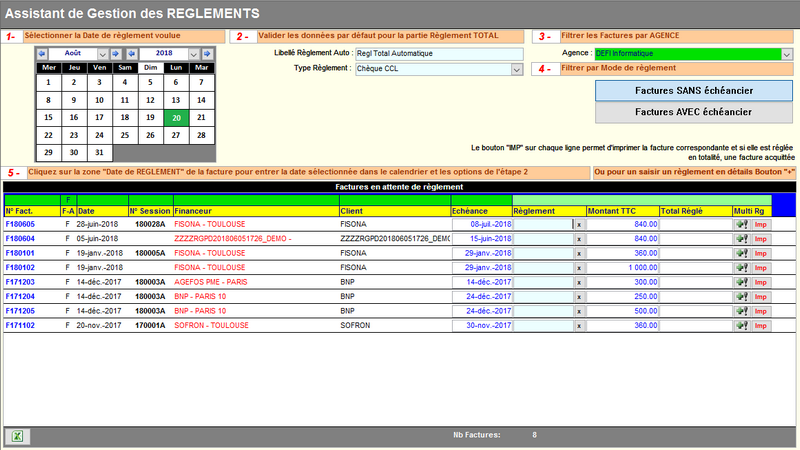Screen dimensions: 800x450
Task: Go to previous month in calendar
Action: 42,53
